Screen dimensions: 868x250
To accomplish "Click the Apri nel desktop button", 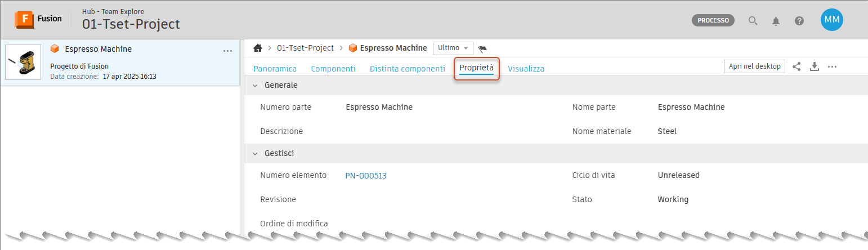I will [x=754, y=66].
